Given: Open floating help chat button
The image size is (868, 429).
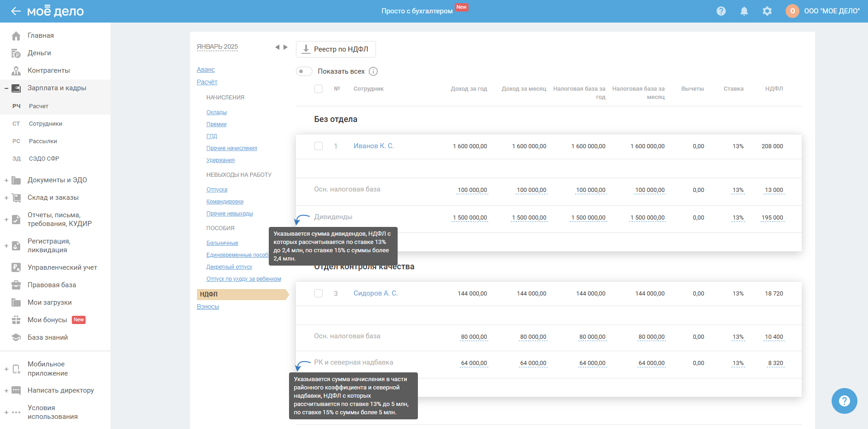Looking at the screenshot, I should click(x=844, y=401).
